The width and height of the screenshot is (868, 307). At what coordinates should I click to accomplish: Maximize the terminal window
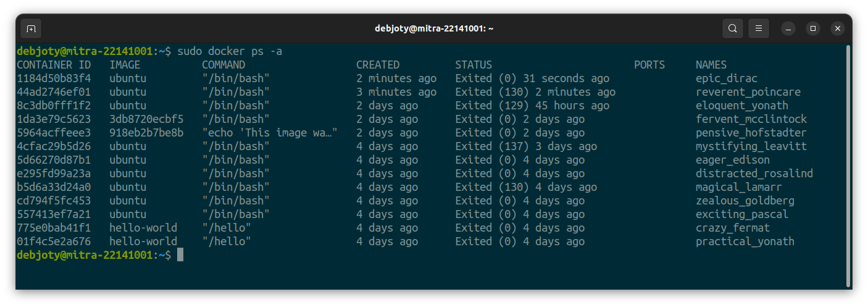[813, 28]
